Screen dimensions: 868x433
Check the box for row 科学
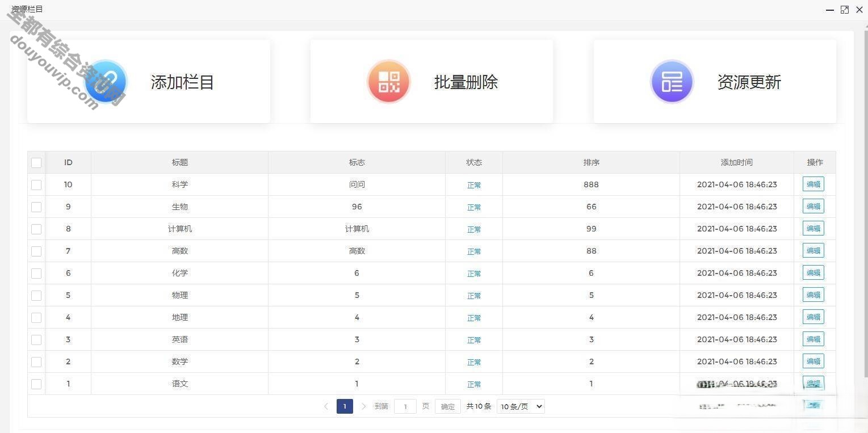[x=36, y=185]
